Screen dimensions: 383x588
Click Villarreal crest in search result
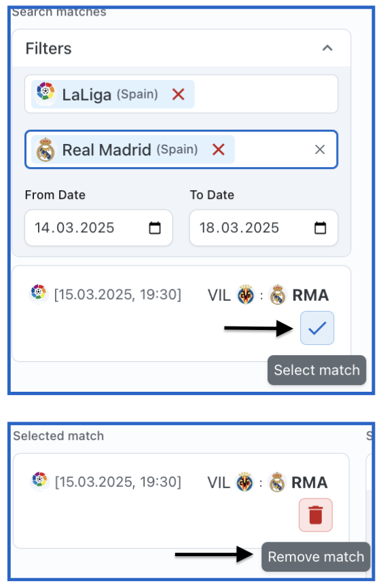pos(246,295)
